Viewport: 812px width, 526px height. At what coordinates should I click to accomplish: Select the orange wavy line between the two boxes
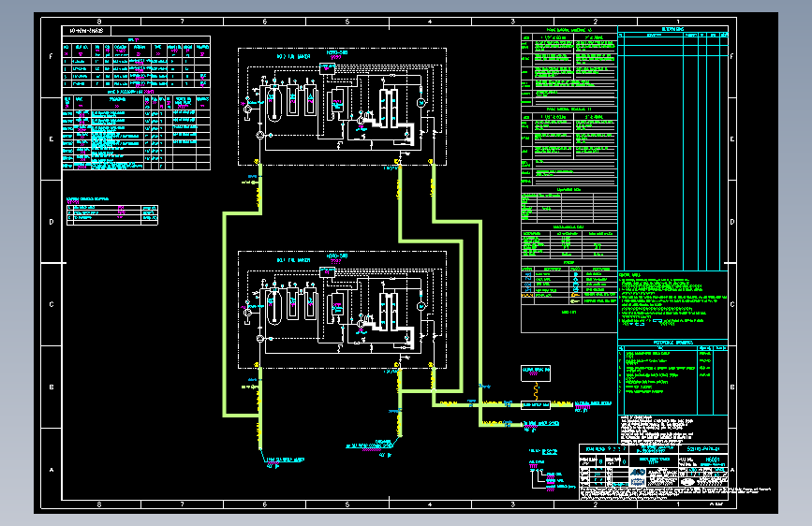point(536,391)
